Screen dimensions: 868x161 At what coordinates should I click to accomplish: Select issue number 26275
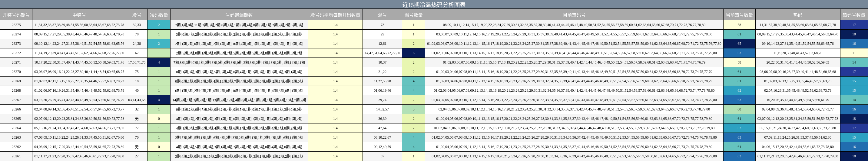(x=16, y=25)
